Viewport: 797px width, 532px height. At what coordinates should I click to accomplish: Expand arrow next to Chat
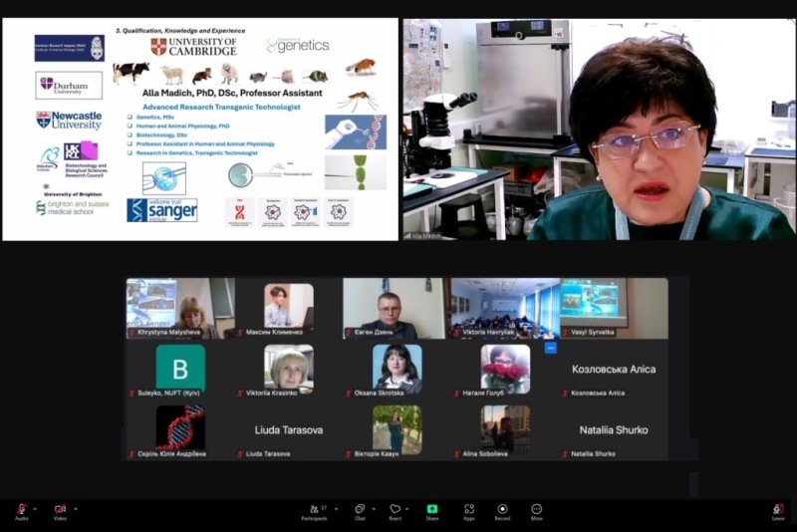tap(374, 509)
